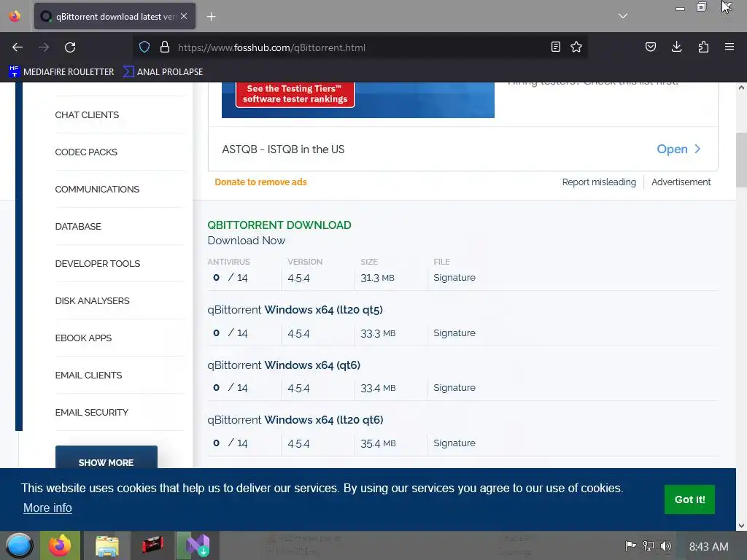This screenshot has width=747, height=560.
Task: Open tracking protection shield icon
Action: pos(144,47)
